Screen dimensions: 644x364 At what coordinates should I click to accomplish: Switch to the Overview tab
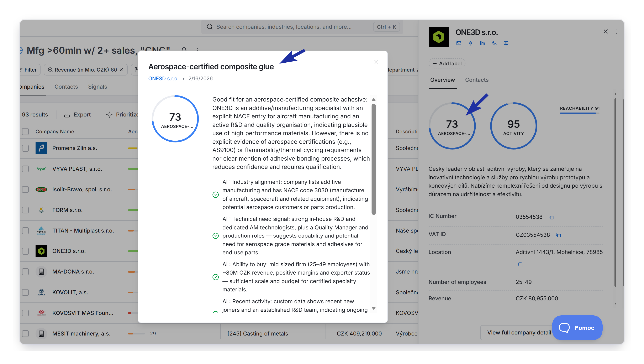442,80
